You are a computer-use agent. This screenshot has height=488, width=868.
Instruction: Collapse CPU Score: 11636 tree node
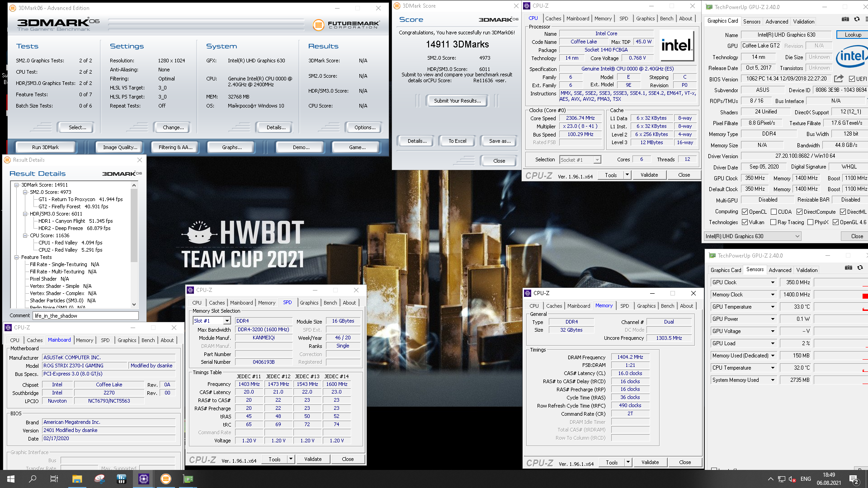click(25, 235)
